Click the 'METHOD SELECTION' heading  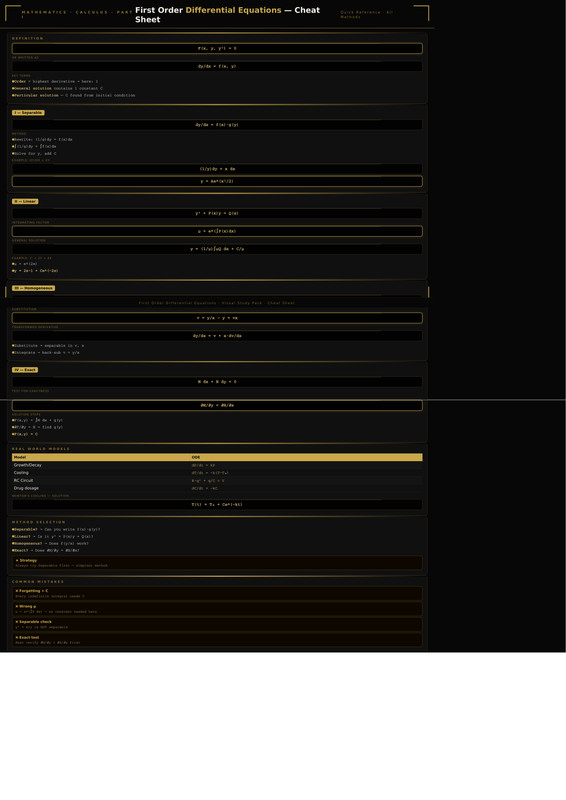pos(39,522)
